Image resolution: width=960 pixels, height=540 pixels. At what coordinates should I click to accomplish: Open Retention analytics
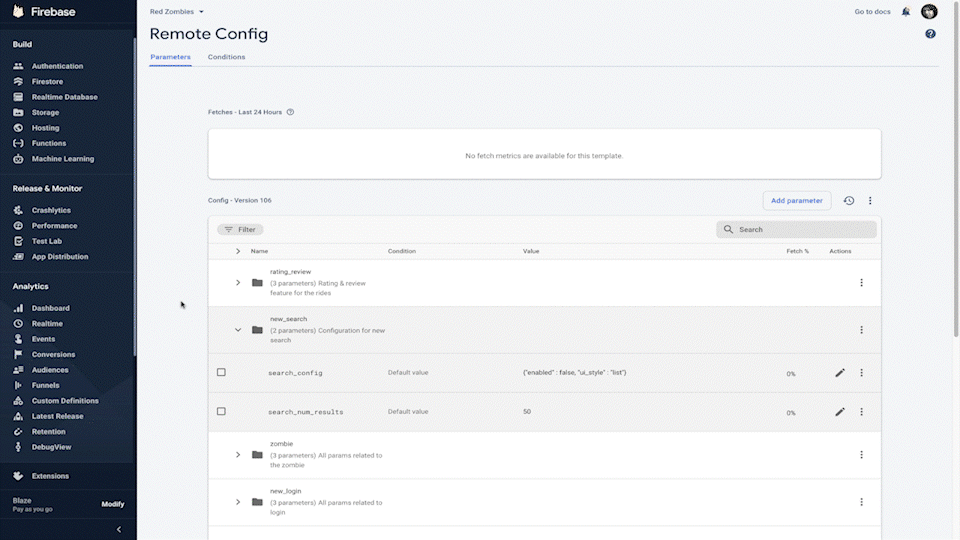(x=48, y=432)
